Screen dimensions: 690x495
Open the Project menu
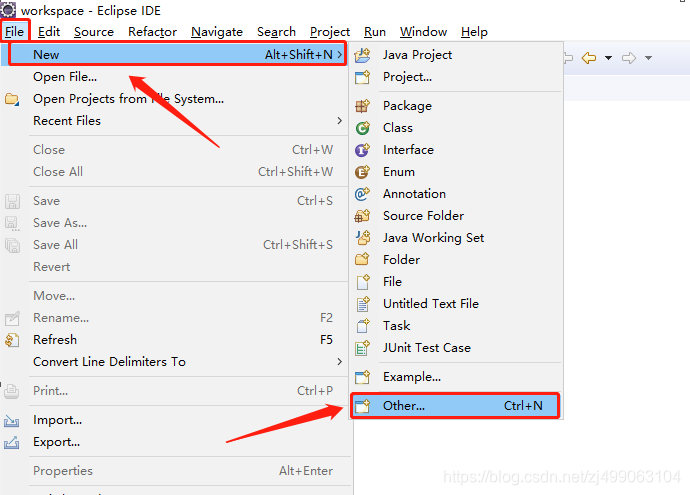coord(330,32)
